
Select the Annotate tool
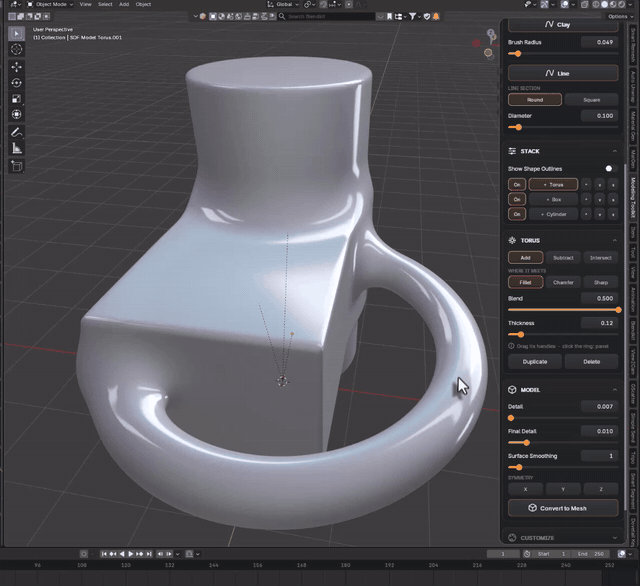point(16,133)
